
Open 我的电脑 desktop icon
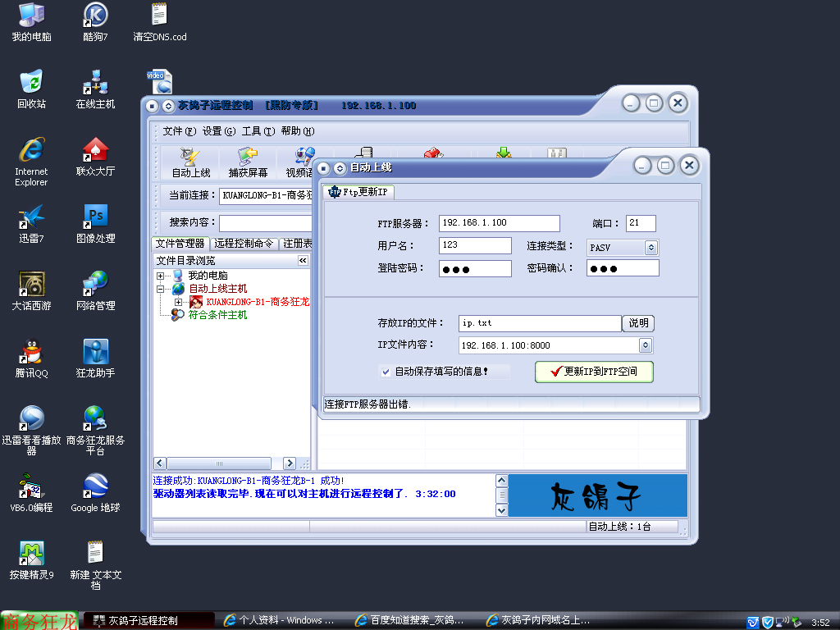pyautogui.click(x=31, y=21)
